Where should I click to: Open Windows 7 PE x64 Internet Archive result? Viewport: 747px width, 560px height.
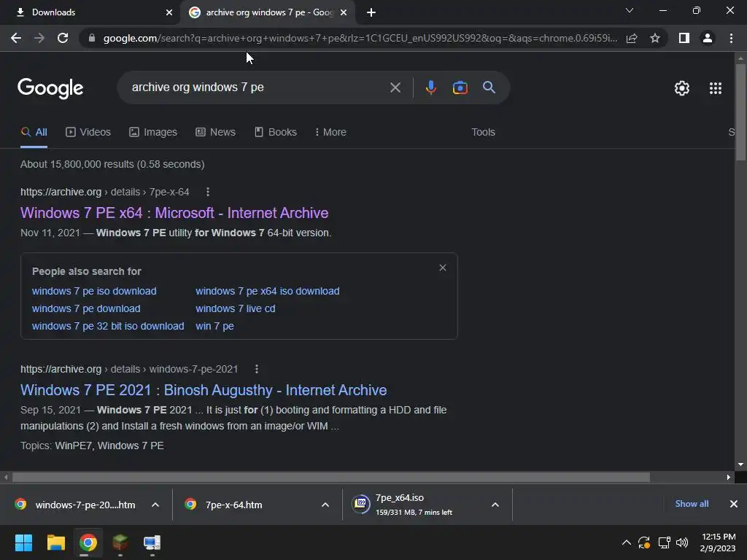pos(174,213)
